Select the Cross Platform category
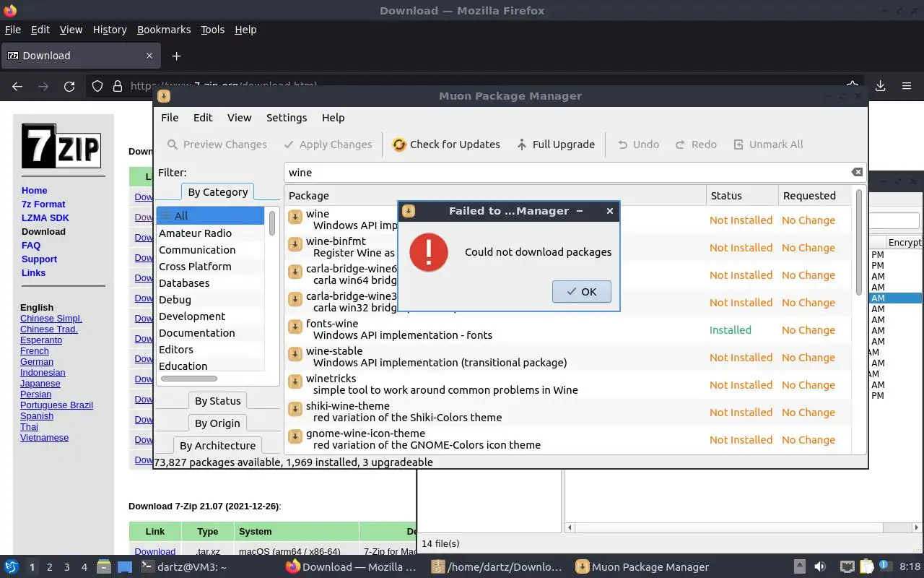 point(211,267)
